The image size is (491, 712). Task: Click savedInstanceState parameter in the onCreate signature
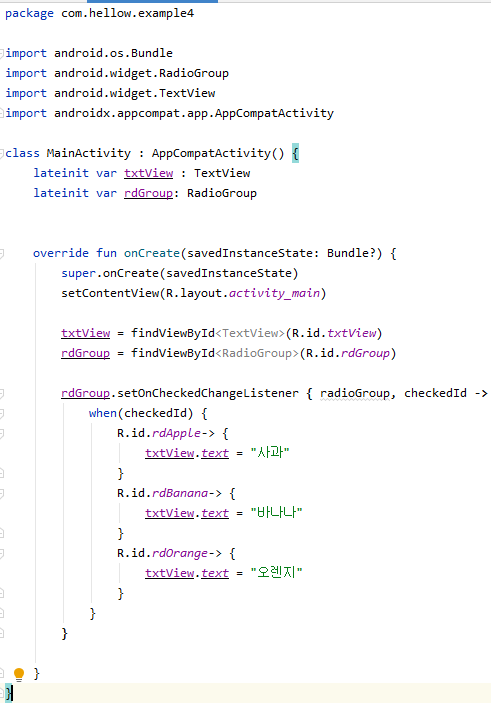click(x=250, y=253)
